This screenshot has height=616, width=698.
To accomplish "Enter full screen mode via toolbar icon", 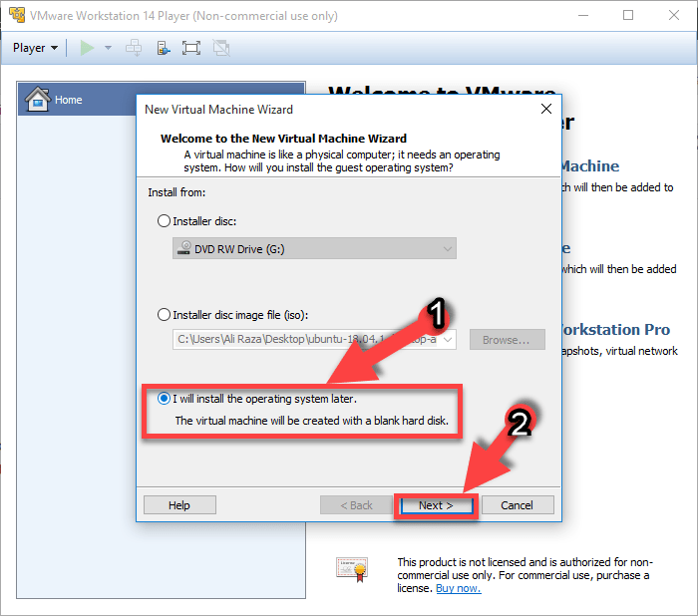I will coord(191,48).
